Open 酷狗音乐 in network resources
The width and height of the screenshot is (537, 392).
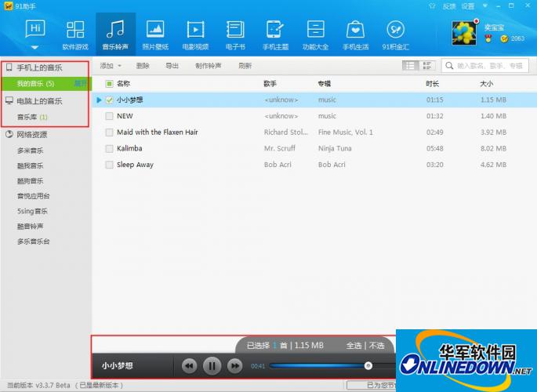31,180
